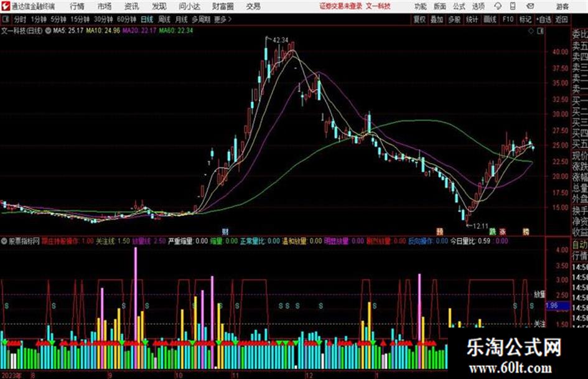588x379 pixels.
Task: Click the MA20: 22.17 legend
Action: (x=139, y=30)
